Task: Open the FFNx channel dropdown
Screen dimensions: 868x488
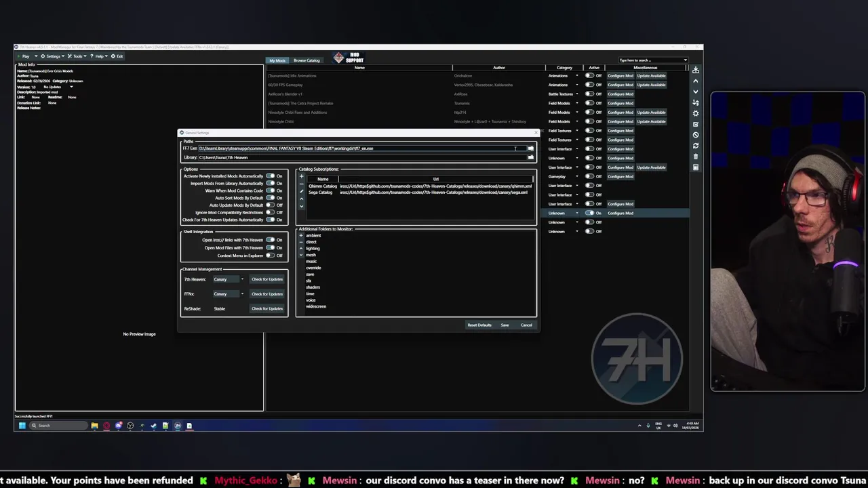Action: [x=229, y=294]
